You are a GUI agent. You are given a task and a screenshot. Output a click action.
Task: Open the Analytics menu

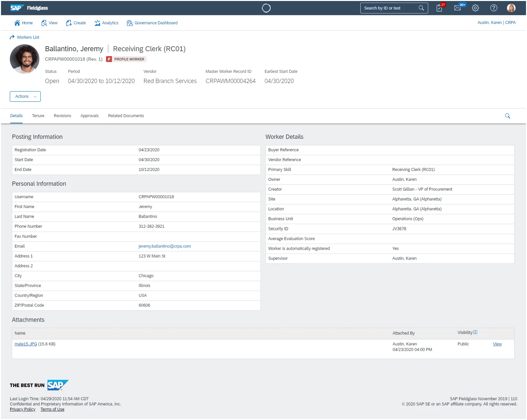(106, 23)
